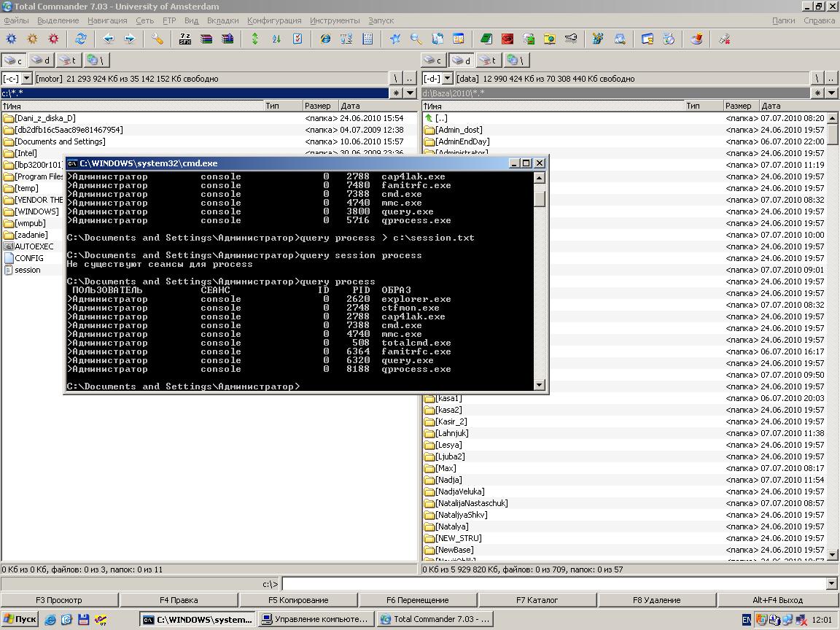The height and width of the screenshot is (630, 840).
Task: Click F6 Перемещение button
Action: [418, 600]
